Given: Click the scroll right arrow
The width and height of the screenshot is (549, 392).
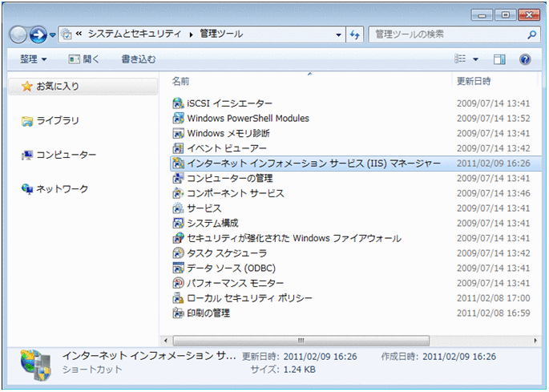Looking at the screenshot, I should [535, 341].
